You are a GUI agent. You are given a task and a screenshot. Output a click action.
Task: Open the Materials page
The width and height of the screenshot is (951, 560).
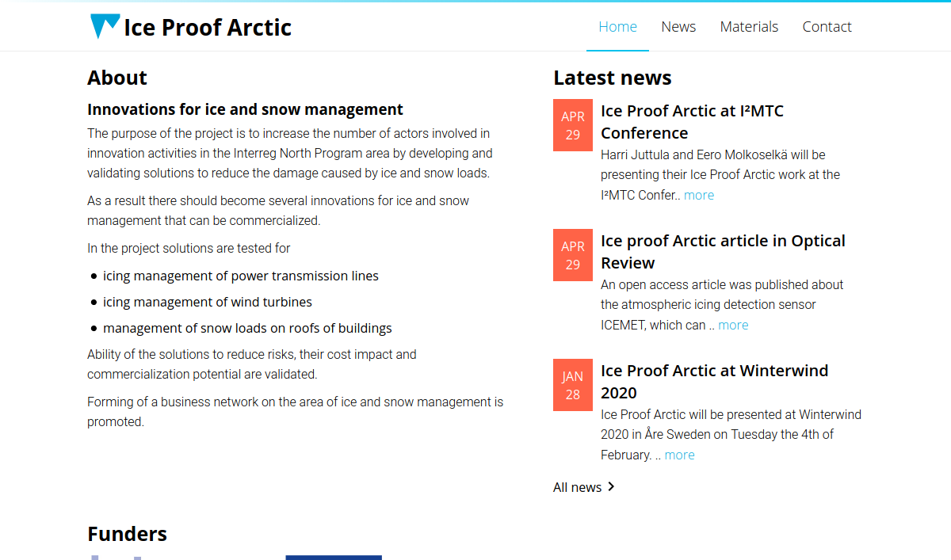[x=749, y=26]
